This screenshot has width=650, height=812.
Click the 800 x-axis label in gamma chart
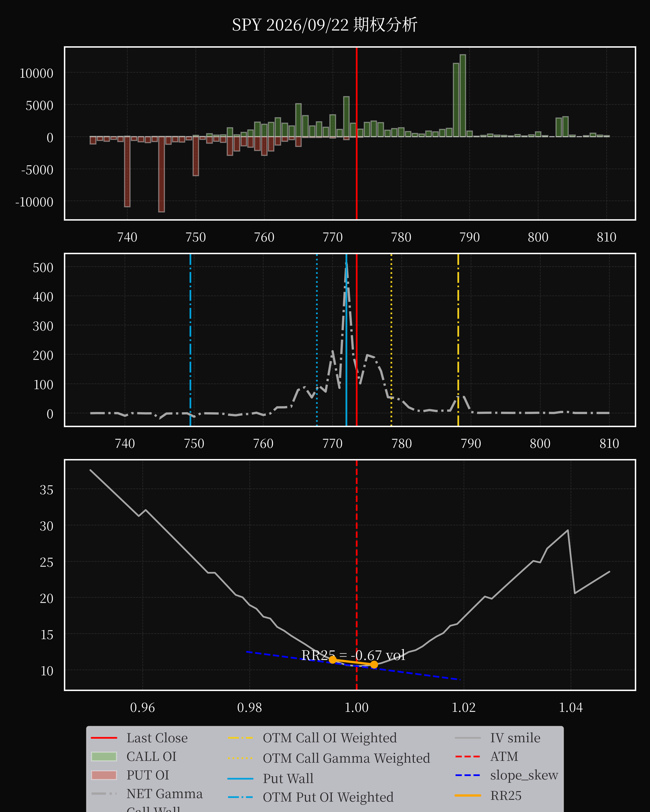click(x=540, y=444)
